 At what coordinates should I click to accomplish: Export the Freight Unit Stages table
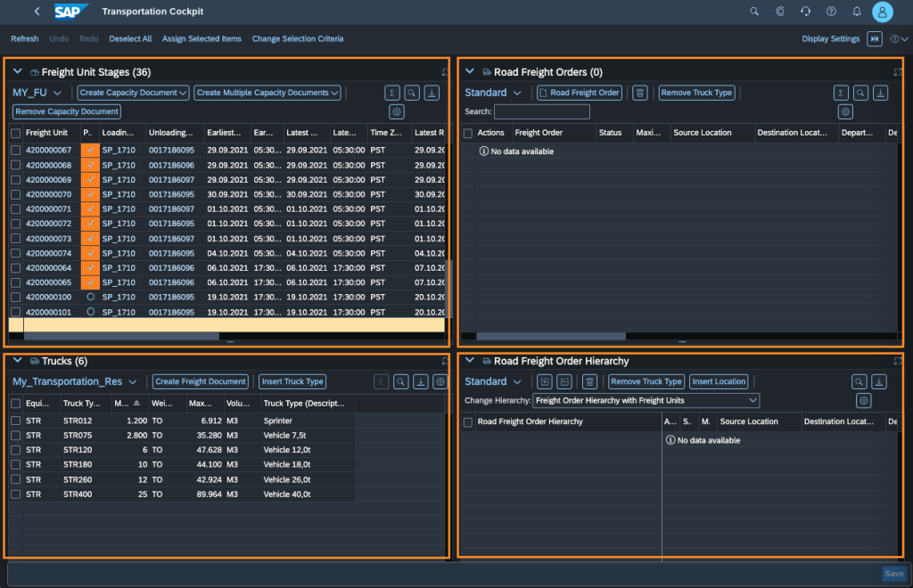[432, 93]
